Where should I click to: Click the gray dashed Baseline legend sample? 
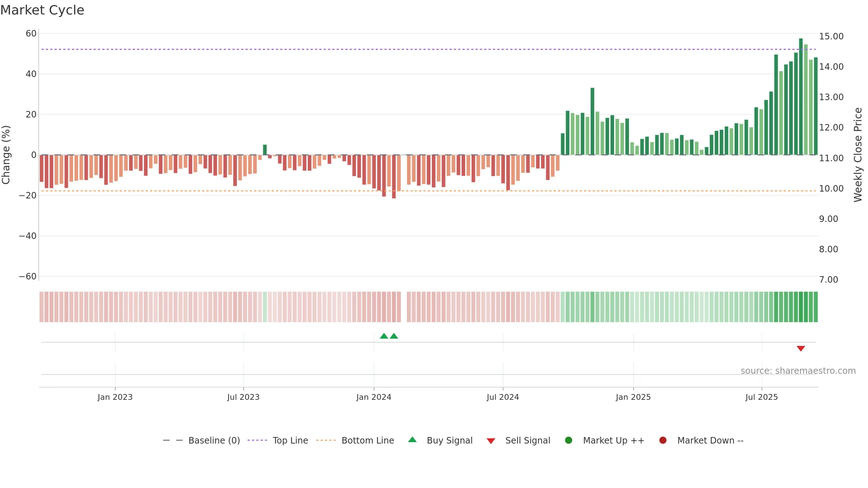click(173, 440)
